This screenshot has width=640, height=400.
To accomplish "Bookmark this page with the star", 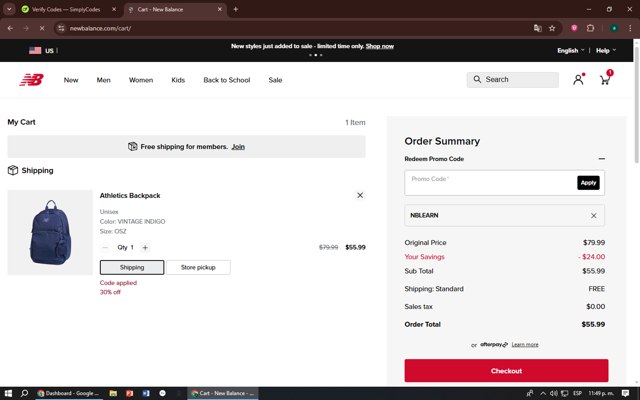I will coord(552,28).
